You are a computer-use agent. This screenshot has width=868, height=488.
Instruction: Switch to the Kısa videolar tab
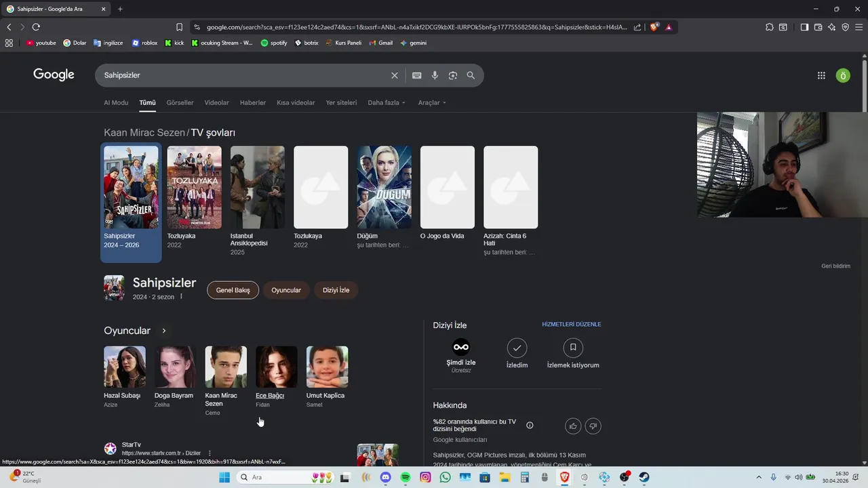tap(296, 103)
